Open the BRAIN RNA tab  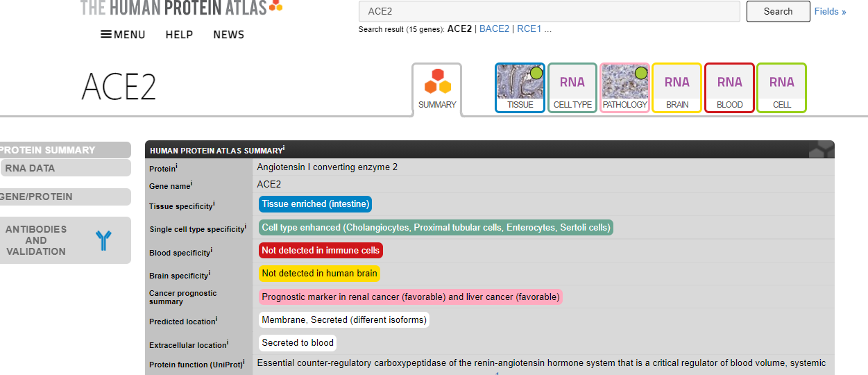(677, 87)
